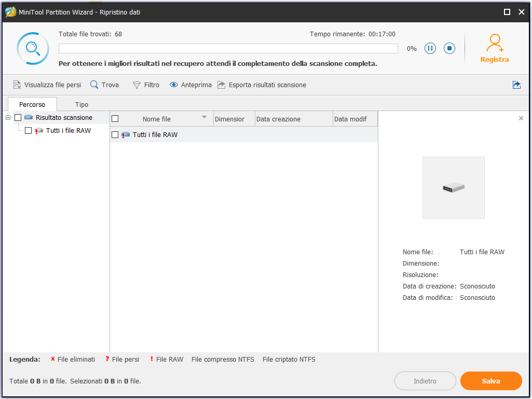Close the preview panel with the X
Image resolution: width=532 pixels, height=399 pixels.
tap(521, 118)
